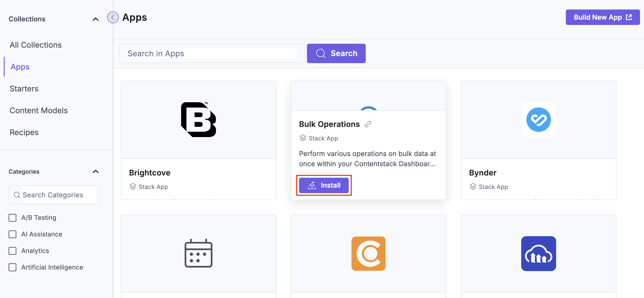Enable the AI Assistance category filter

(13, 234)
